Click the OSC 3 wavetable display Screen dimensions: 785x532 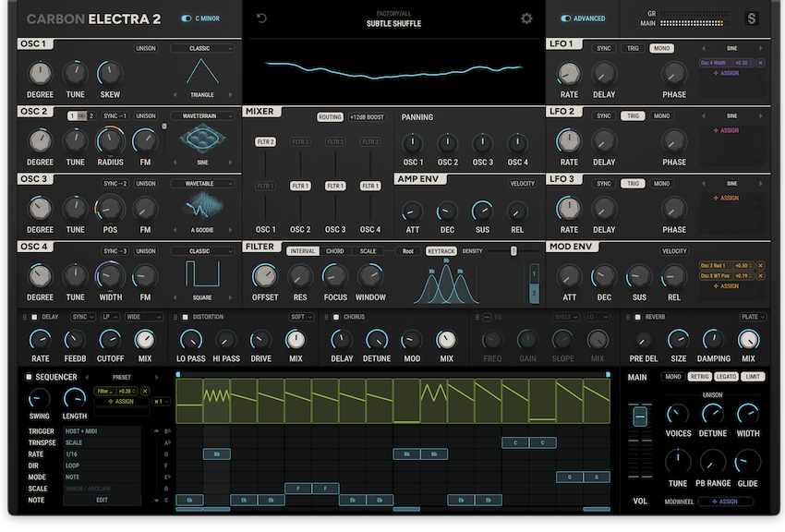pyautogui.click(x=203, y=206)
